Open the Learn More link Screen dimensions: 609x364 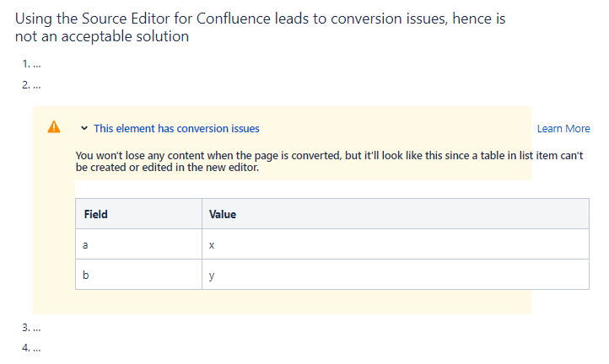tap(563, 128)
